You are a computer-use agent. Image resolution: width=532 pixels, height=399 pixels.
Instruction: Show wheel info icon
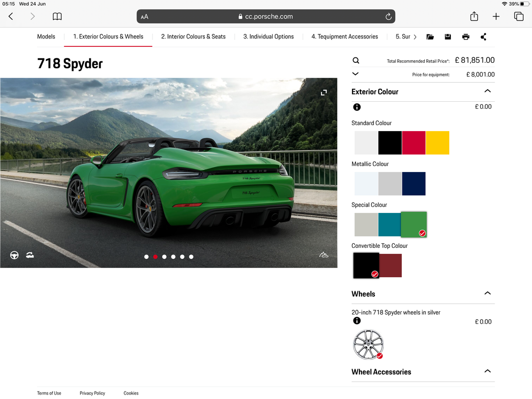click(x=357, y=321)
